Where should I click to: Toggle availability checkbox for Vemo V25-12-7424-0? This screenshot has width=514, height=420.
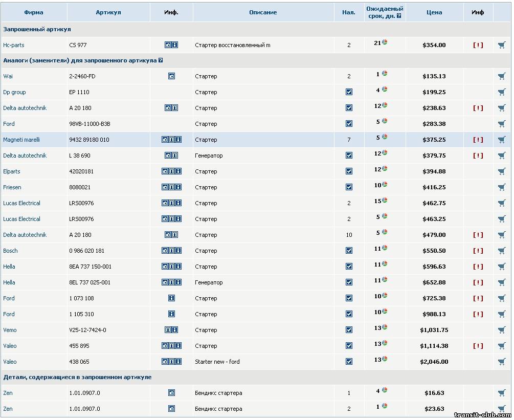(349, 330)
